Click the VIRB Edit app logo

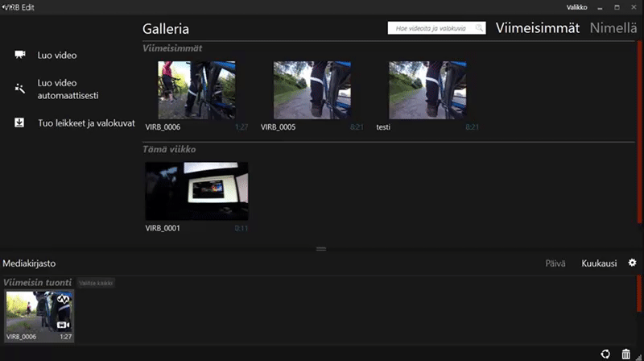coord(6,7)
